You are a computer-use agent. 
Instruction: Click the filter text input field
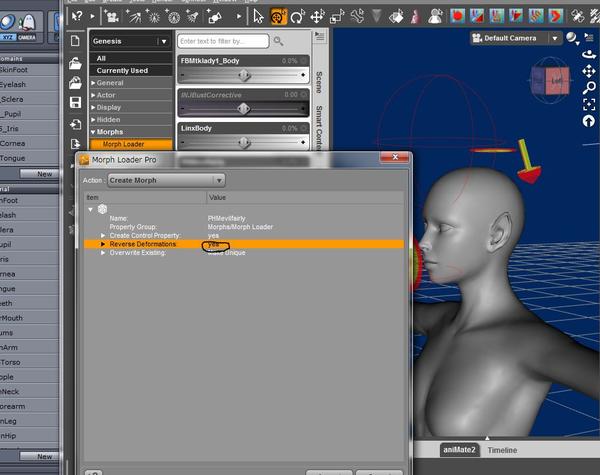(223, 41)
